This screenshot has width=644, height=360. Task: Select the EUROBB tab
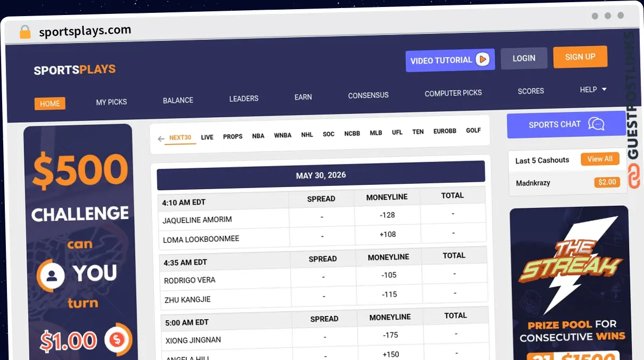tap(445, 131)
